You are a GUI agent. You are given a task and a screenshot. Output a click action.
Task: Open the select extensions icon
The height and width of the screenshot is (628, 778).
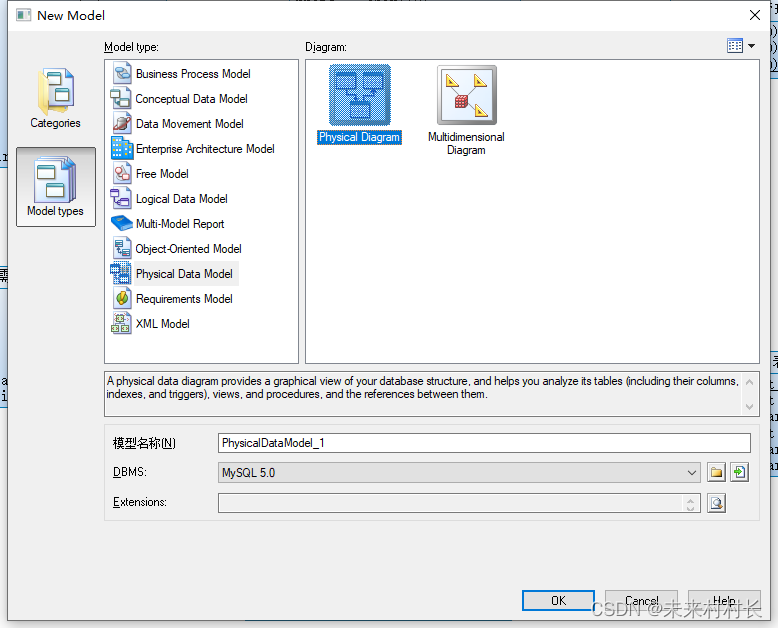pyautogui.click(x=716, y=503)
